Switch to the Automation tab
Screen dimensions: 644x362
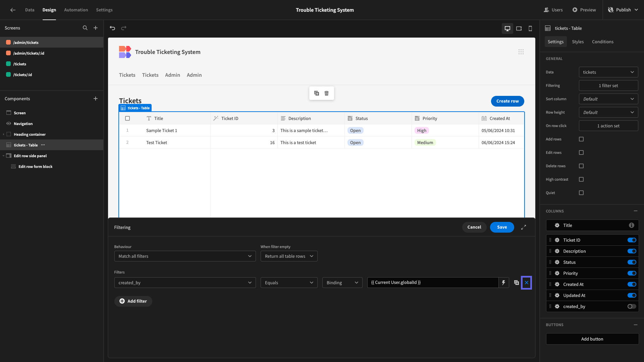coord(76,10)
